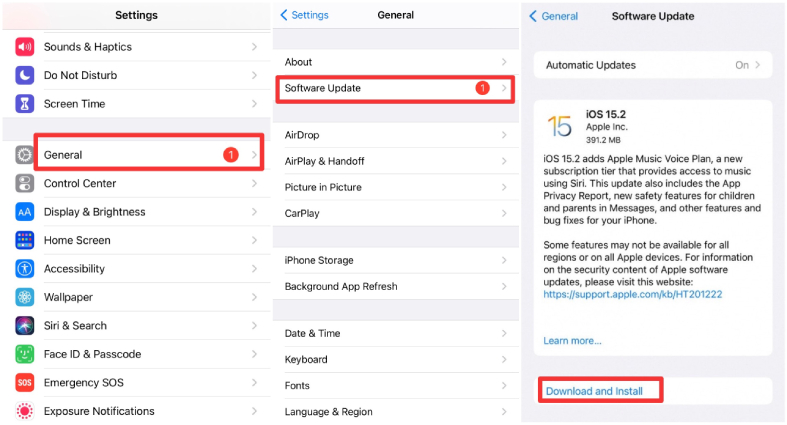This screenshot has width=787, height=425.
Task: Tap the Screen Time hourglass icon
Action: click(25, 104)
